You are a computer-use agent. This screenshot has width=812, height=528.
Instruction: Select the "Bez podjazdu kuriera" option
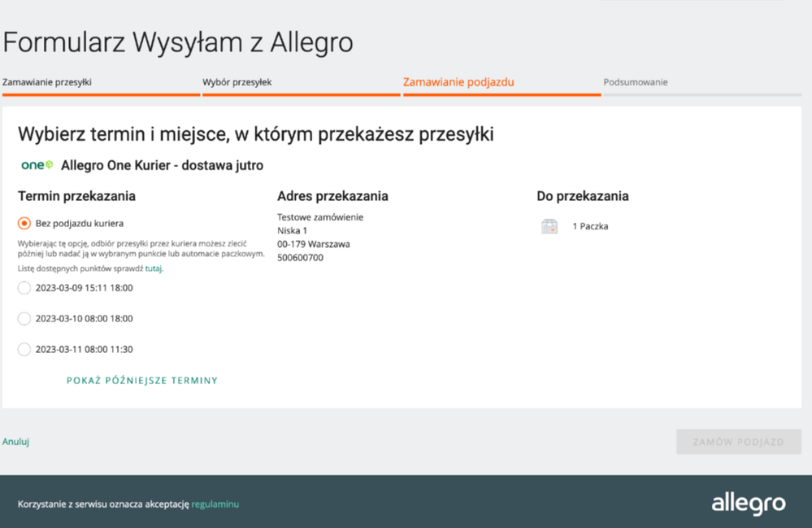click(x=24, y=225)
